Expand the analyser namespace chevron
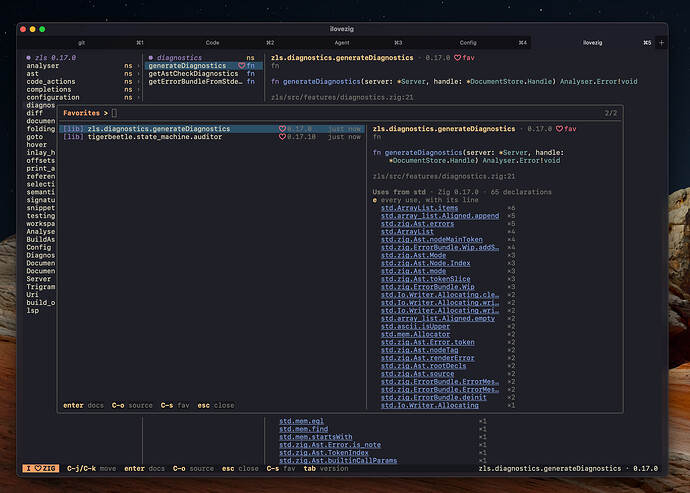This screenshot has width=690, height=493. click(139, 66)
